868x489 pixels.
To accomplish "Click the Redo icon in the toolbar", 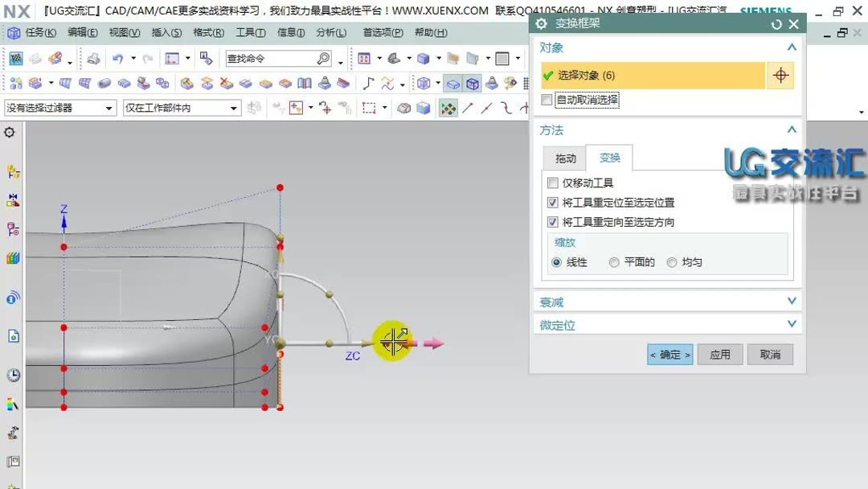I will [149, 58].
